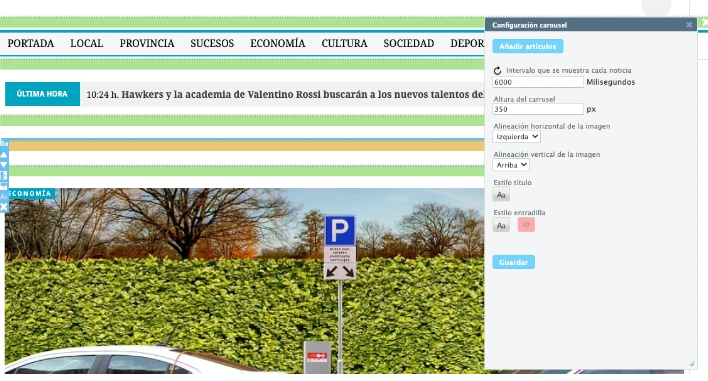
Task: Open SOCIEDAD menu item
Action: (409, 43)
